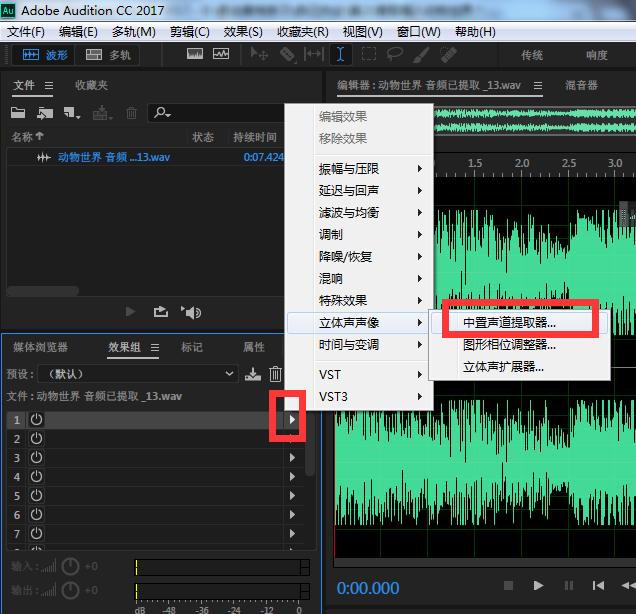Viewport: 636px width, 614px height.
Task: Click the Files panel trash icon
Action: click(131, 113)
